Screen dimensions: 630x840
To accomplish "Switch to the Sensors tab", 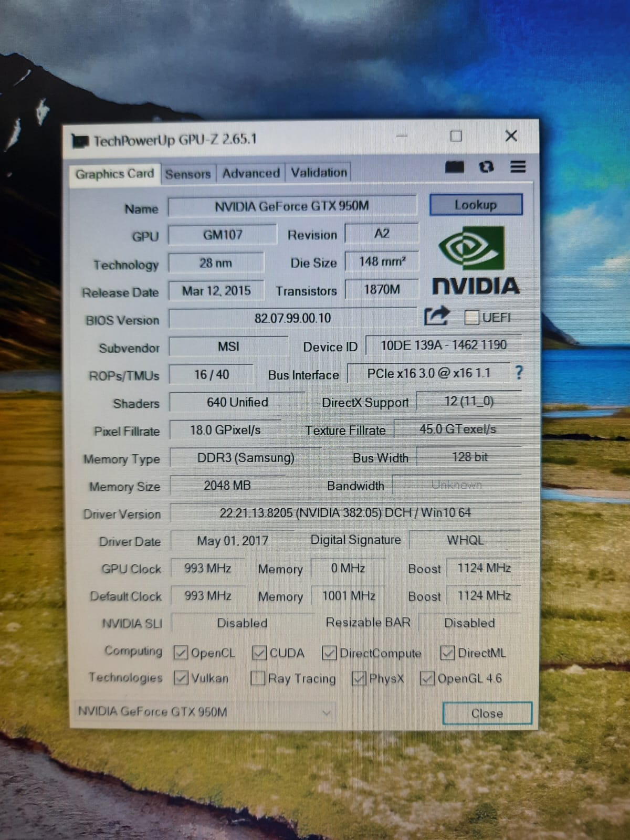I will [187, 174].
